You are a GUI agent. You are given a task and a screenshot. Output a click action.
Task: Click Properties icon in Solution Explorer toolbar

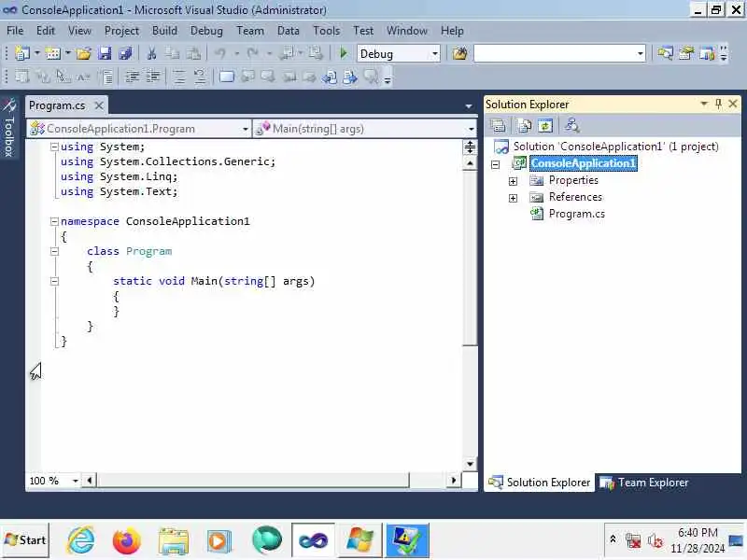(x=498, y=126)
